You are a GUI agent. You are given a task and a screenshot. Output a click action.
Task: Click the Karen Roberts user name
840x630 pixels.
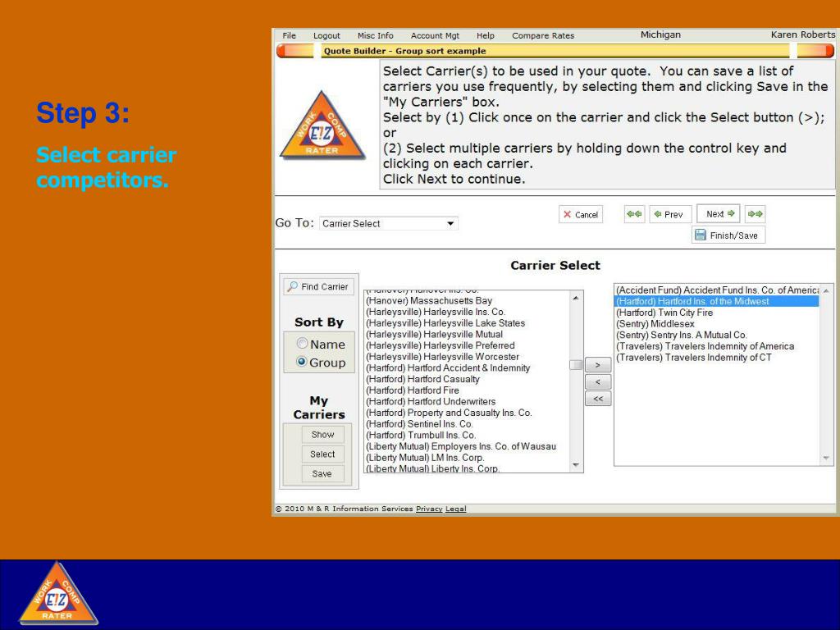(802, 34)
